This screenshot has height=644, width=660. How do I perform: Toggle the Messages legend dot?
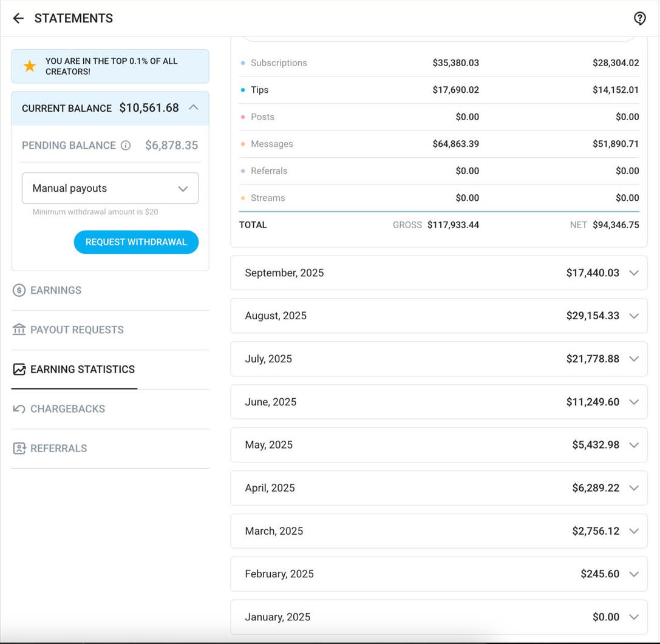point(243,144)
